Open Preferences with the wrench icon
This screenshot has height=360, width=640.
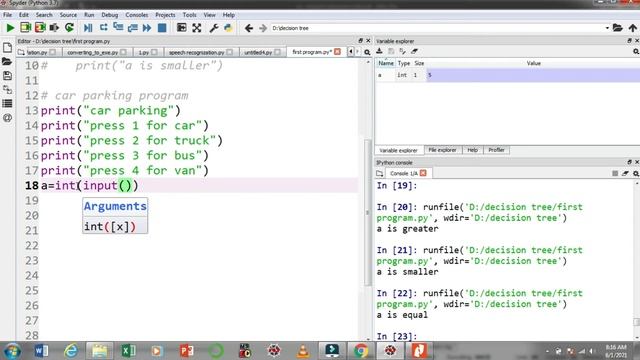(213, 28)
